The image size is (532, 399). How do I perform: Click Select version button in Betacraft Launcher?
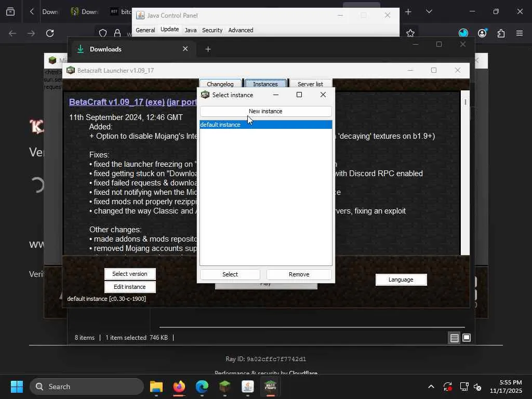[x=130, y=274]
